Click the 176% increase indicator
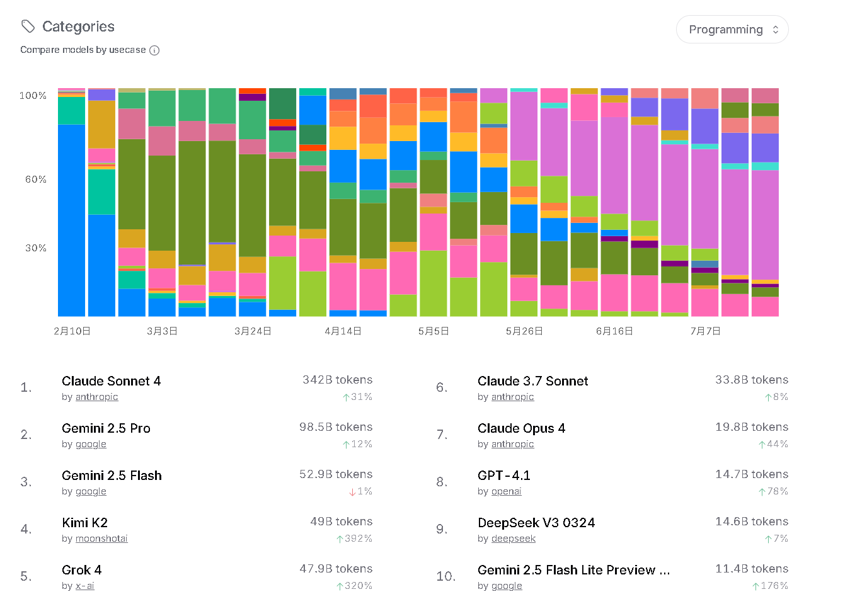Viewport: 850px width, 616px height. pos(770,586)
